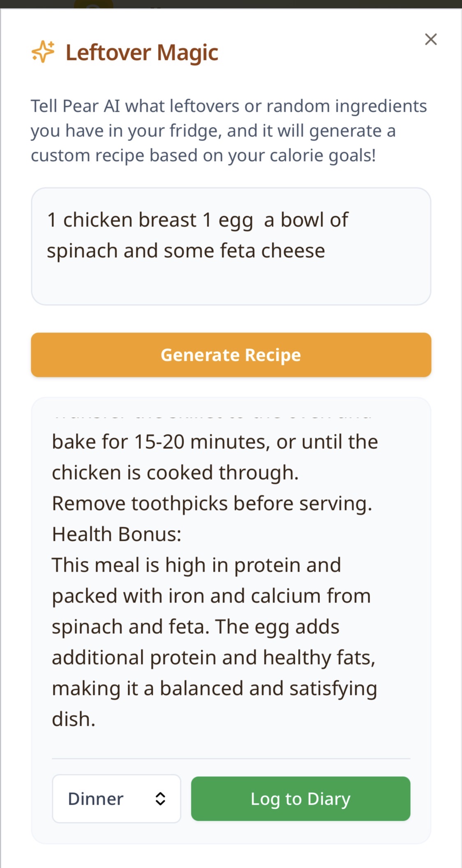Click the "Leftover Magic" heading text
The image size is (462, 868).
(x=142, y=53)
